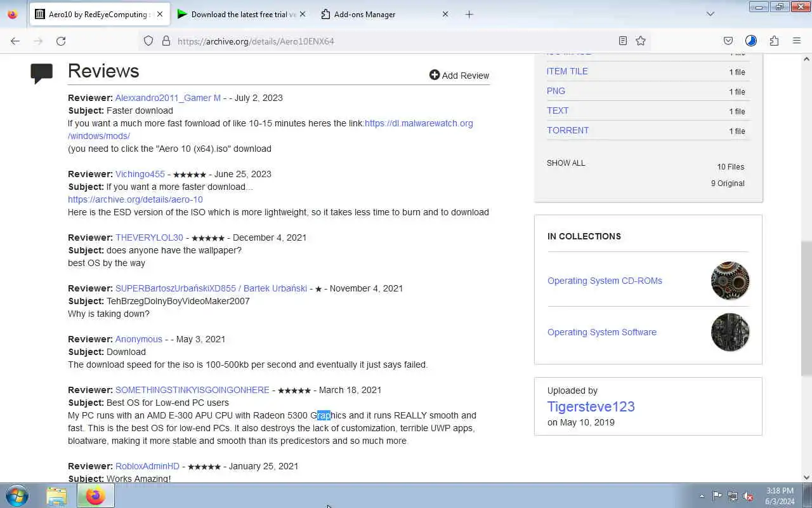Open the Anonymous reviewer link

click(139, 339)
